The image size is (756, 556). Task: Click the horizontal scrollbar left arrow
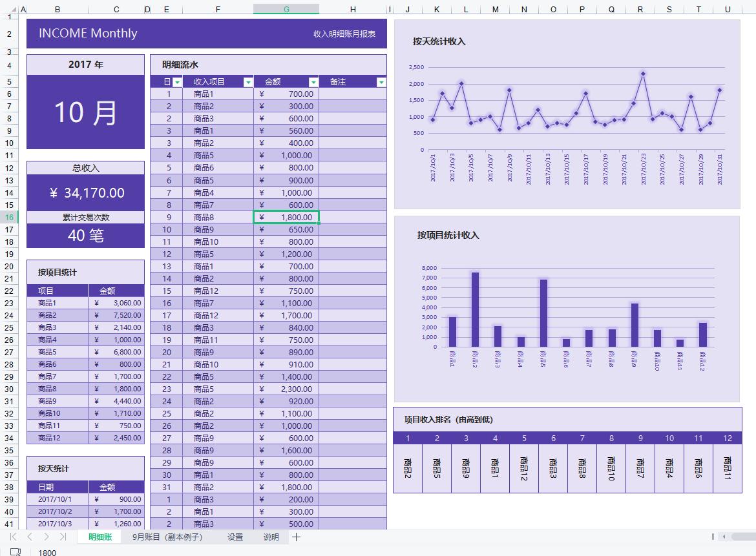[726, 537]
